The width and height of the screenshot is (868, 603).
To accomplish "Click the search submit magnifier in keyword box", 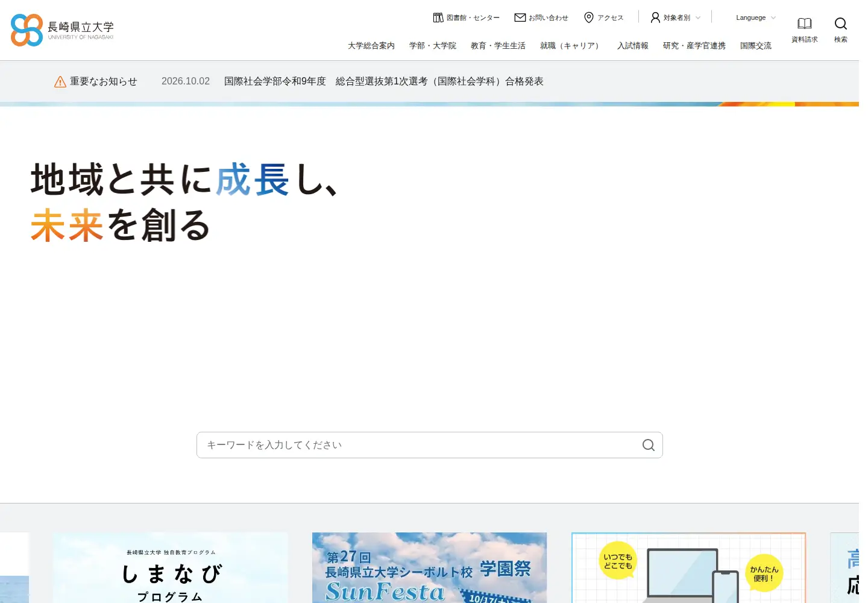I will pyautogui.click(x=649, y=445).
